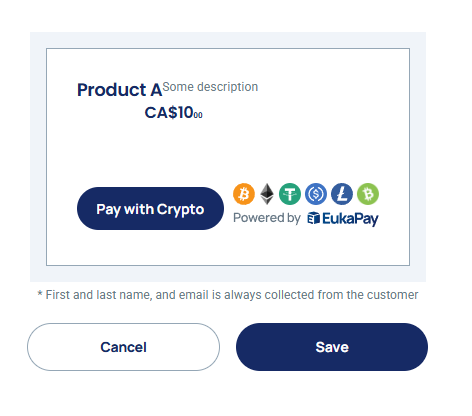Save the payment button settings

(x=332, y=347)
